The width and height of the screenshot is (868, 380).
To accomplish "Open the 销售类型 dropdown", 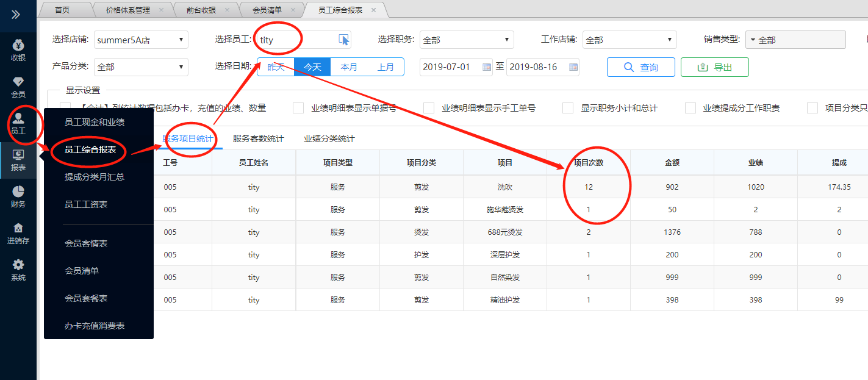I will click(795, 40).
